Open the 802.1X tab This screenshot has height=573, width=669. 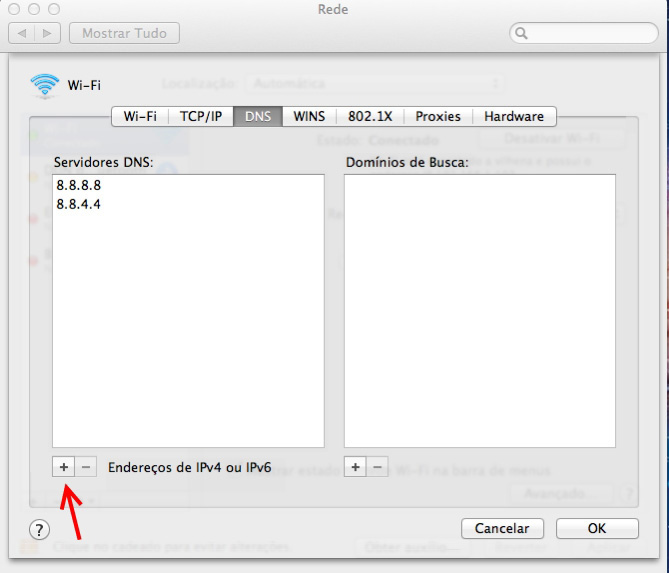370,116
